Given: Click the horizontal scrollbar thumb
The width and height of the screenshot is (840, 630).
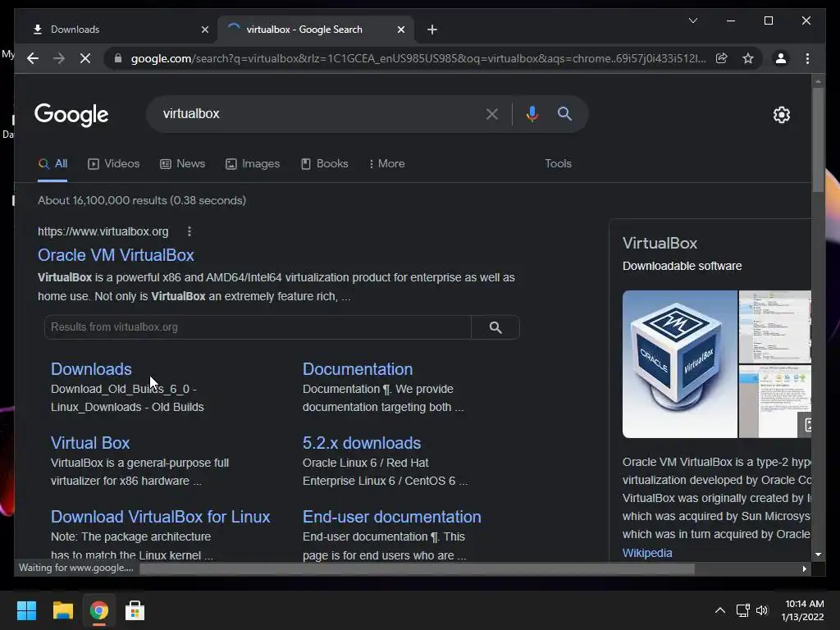Looking at the screenshot, I should point(417,569).
